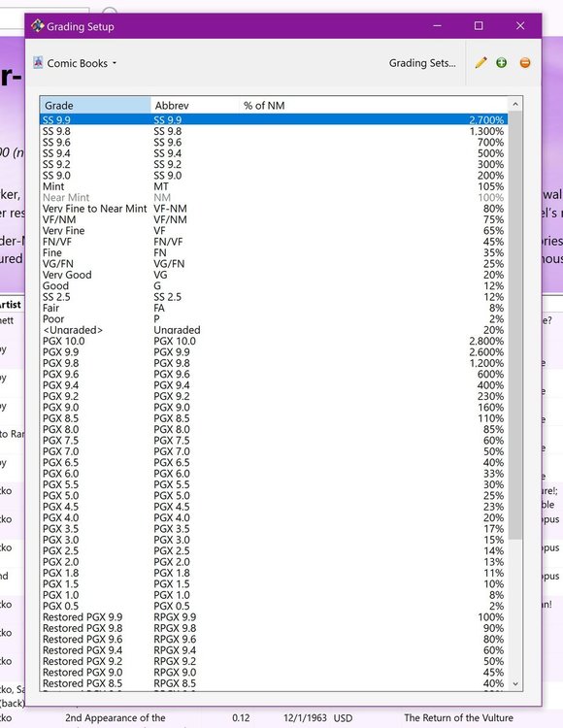Select the FN/VF grade row
Screen dimensions: 563x728
pos(274,242)
